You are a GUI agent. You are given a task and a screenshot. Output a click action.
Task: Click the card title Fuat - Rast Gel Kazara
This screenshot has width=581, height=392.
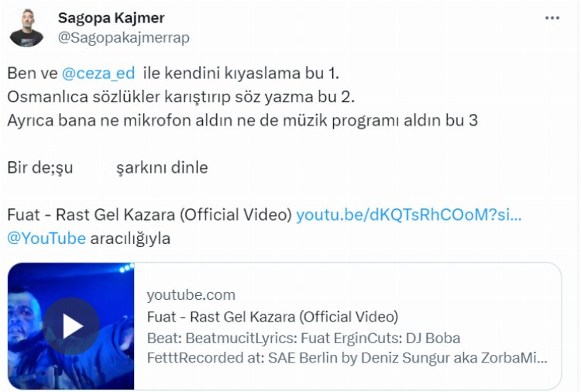point(273,317)
